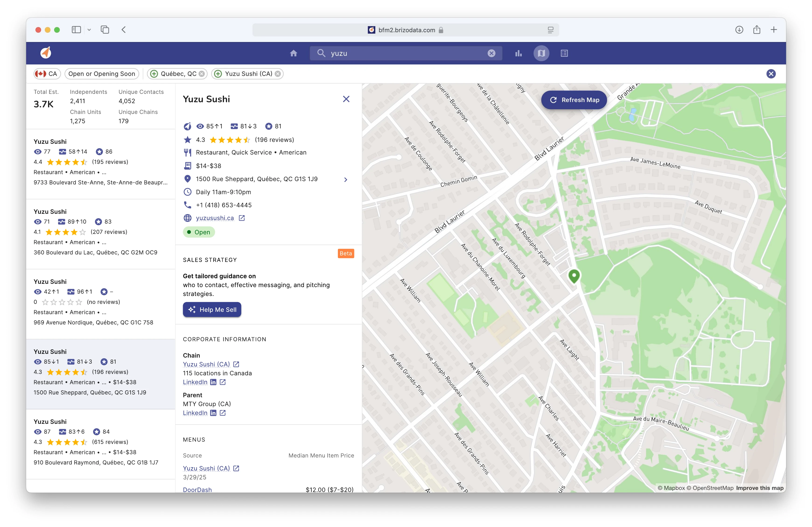Show Safari downloads
Screen dimensions: 812x527
click(739, 30)
